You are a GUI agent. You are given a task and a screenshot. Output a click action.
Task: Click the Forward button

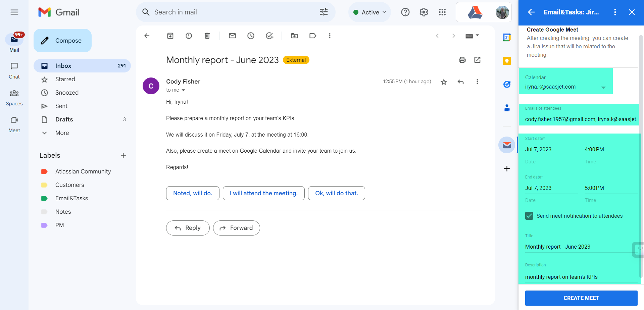point(237,228)
